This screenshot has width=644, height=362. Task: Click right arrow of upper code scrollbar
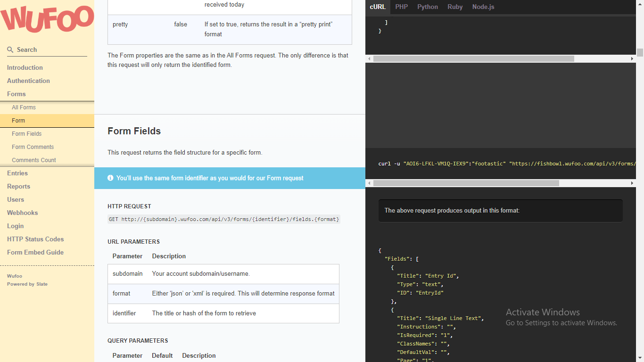tap(632, 59)
